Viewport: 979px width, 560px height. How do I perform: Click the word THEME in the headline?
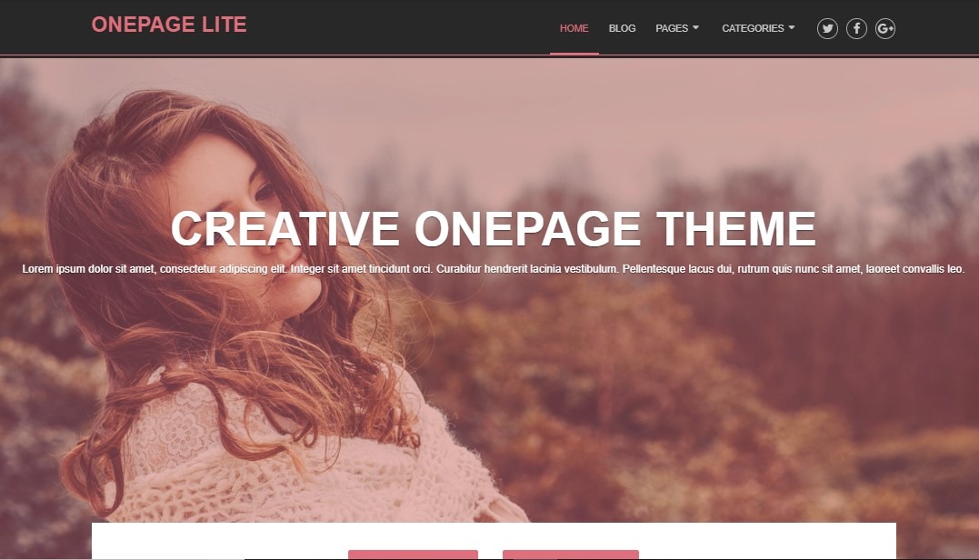736,228
